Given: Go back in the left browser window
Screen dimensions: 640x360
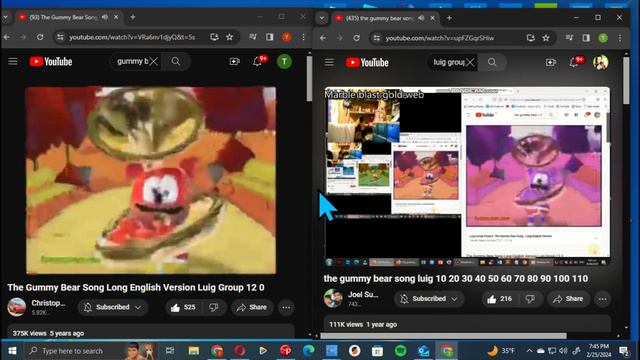Looking at the screenshot, I should pos(7,37).
